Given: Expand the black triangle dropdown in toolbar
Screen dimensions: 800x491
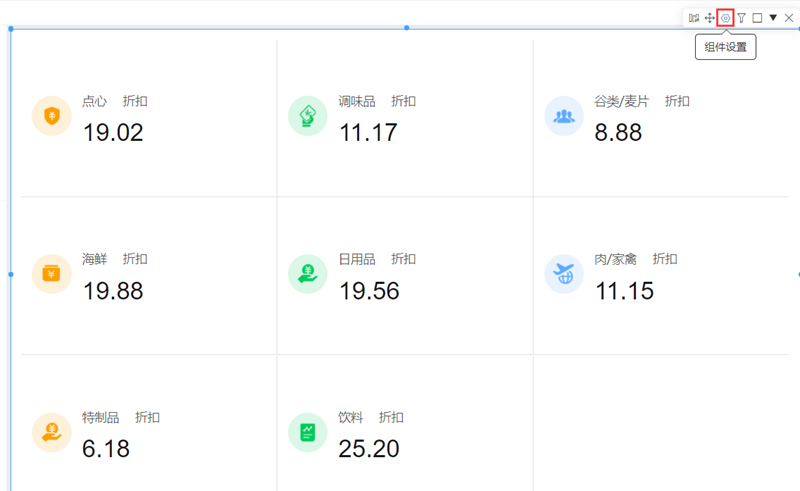Looking at the screenshot, I should tap(773, 17).
